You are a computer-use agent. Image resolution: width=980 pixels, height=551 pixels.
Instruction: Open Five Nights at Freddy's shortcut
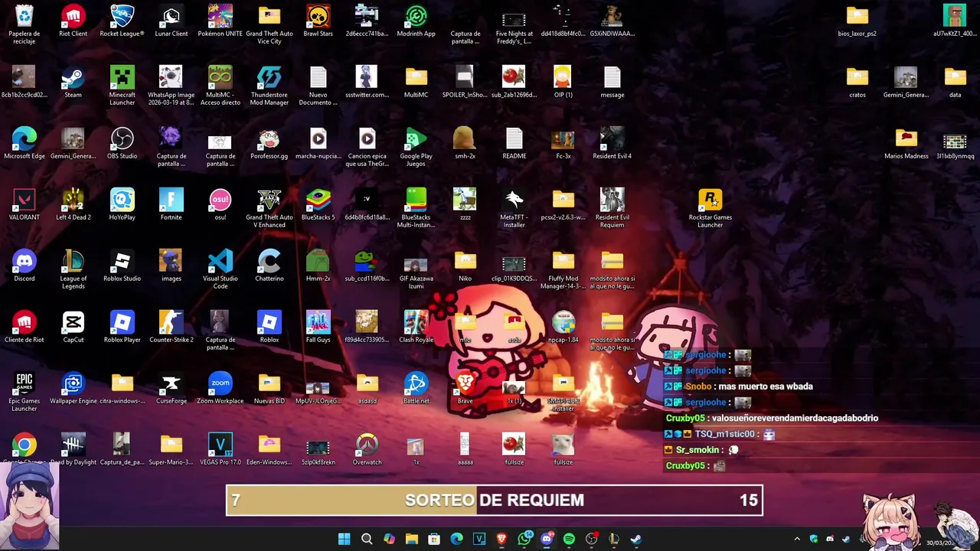point(514,24)
